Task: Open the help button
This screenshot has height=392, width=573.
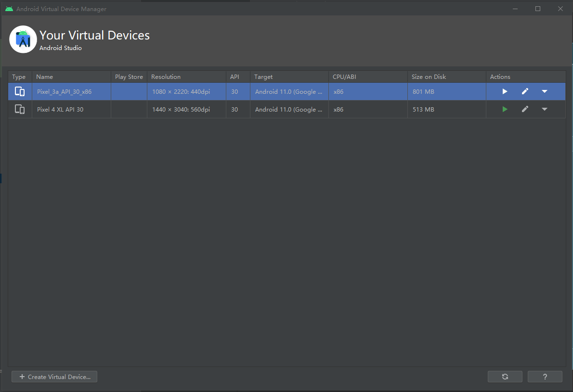Action: point(545,376)
